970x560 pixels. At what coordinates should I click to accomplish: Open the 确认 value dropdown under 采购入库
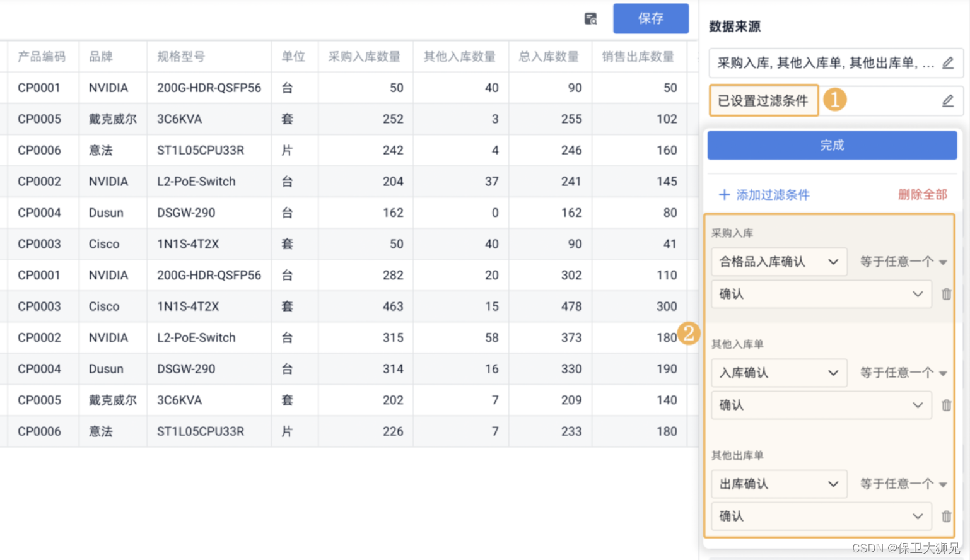[821, 294]
